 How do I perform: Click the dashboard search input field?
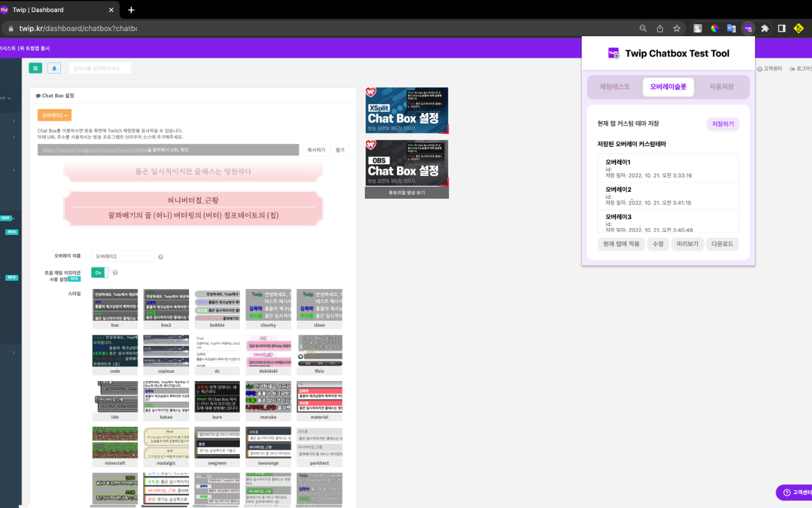click(100, 68)
